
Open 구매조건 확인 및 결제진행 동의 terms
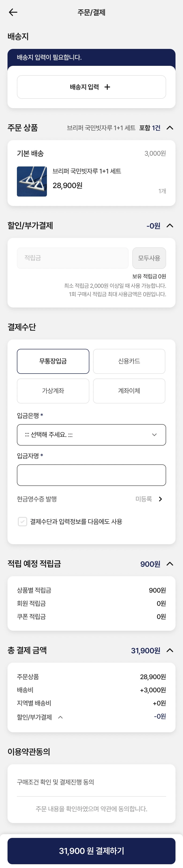(56, 782)
